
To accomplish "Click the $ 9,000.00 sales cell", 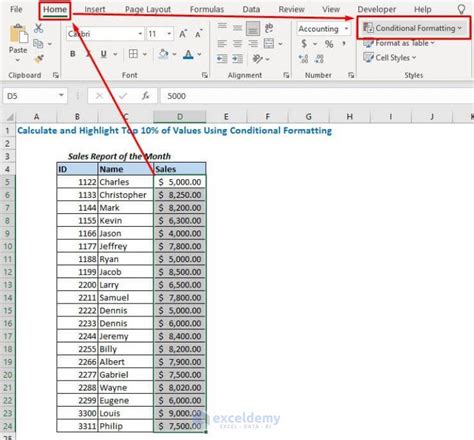I will (180, 413).
